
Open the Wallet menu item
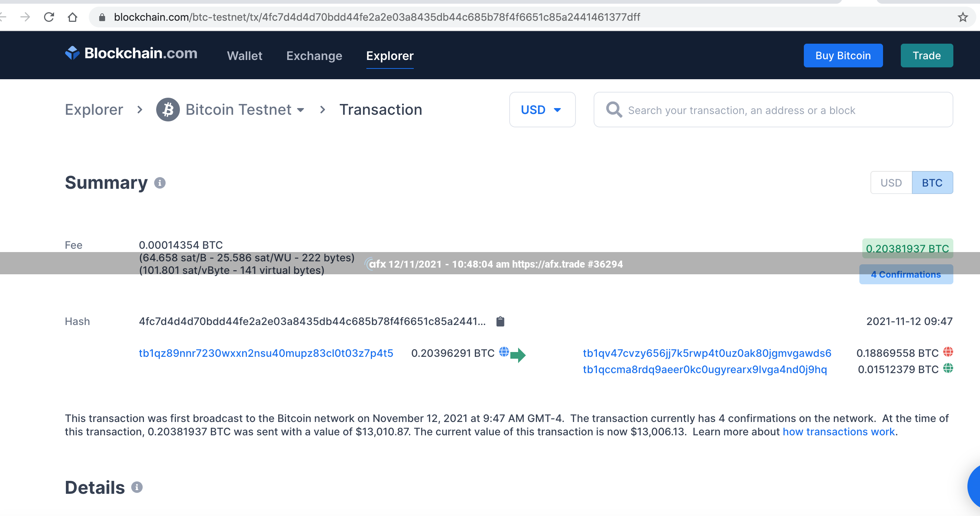point(245,56)
